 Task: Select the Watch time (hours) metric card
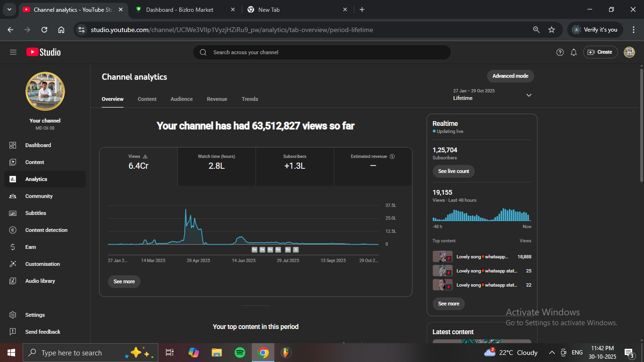[x=216, y=163]
